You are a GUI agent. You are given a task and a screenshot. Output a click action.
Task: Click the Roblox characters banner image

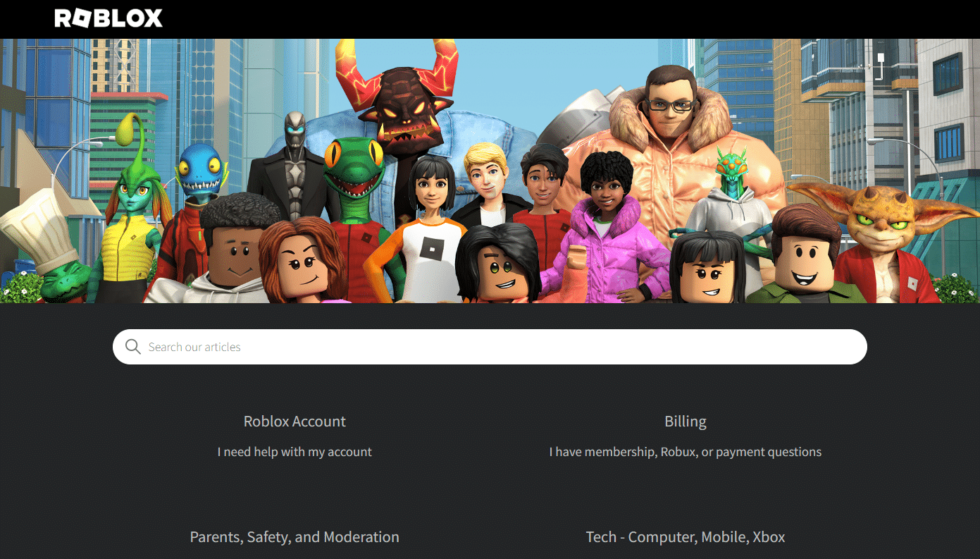490,171
